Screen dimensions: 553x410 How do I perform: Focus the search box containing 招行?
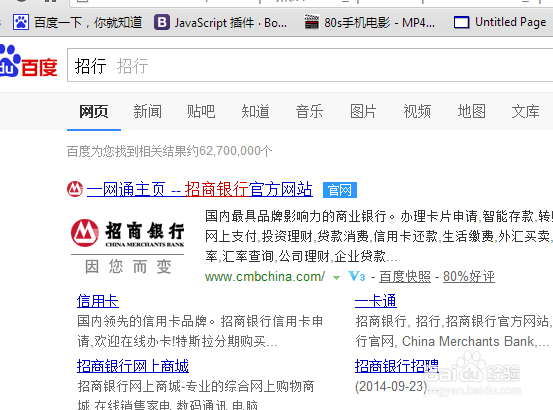(x=310, y=66)
